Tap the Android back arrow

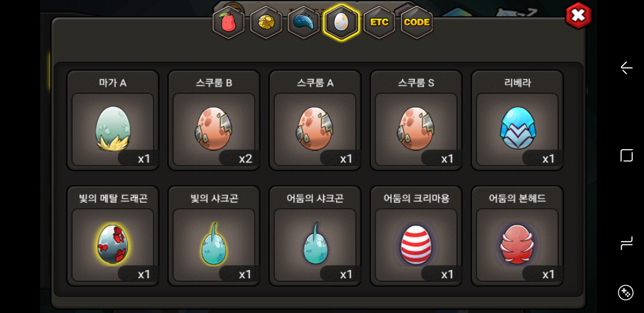[x=626, y=68]
